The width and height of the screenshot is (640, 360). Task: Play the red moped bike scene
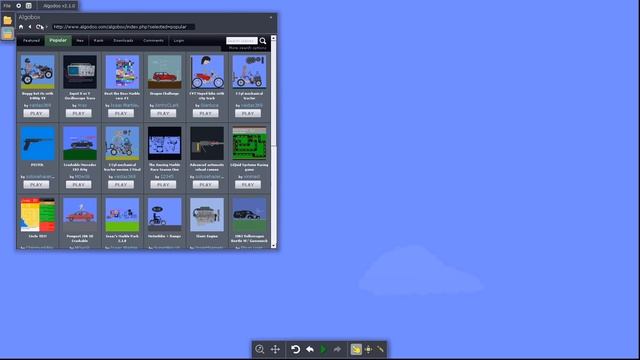206,113
